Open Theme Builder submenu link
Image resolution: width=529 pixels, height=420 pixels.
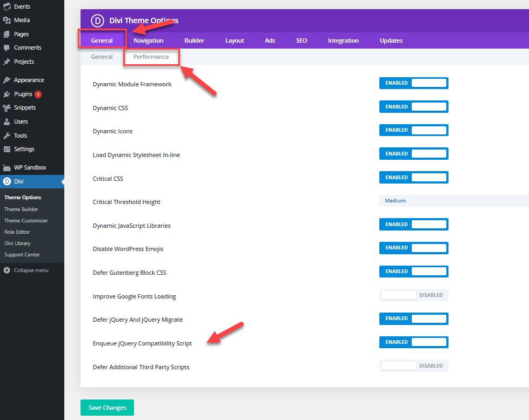[21, 209]
